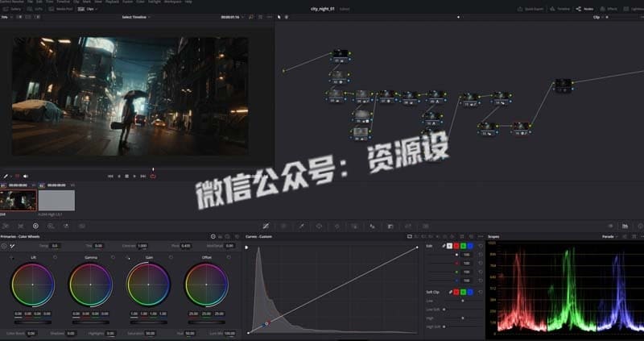Viewport: 644px width, 341px height.
Task: Open the HDR wheels palette
Action: pos(51,226)
